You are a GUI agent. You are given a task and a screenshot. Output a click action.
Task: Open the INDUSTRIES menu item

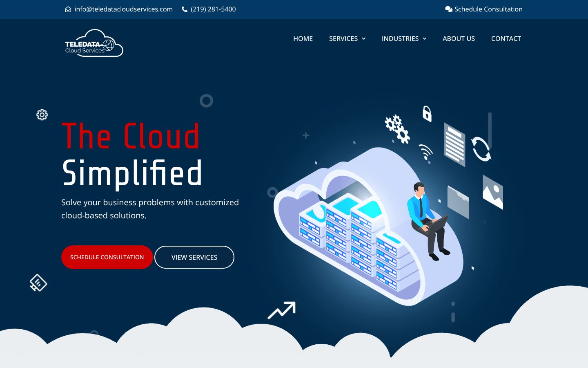[400, 38]
